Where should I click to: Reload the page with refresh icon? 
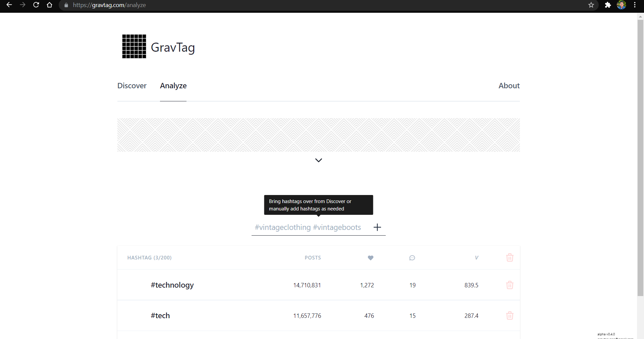[x=36, y=5]
